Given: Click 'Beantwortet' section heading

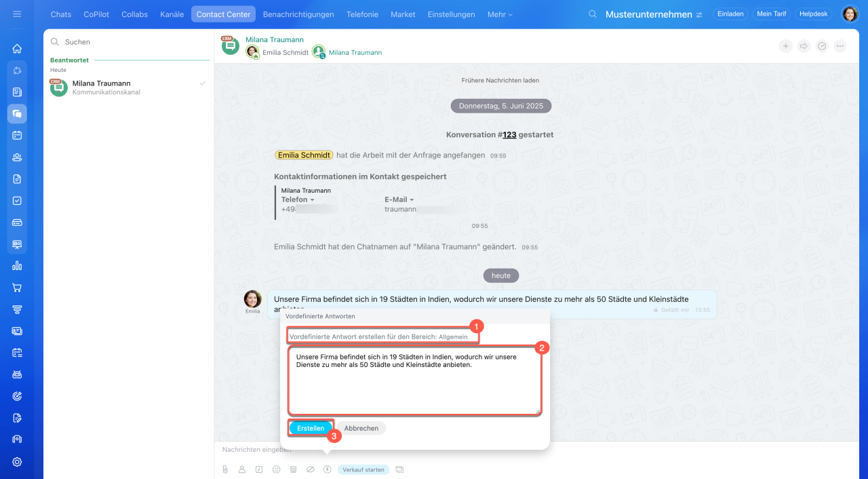Looking at the screenshot, I should pos(69,60).
